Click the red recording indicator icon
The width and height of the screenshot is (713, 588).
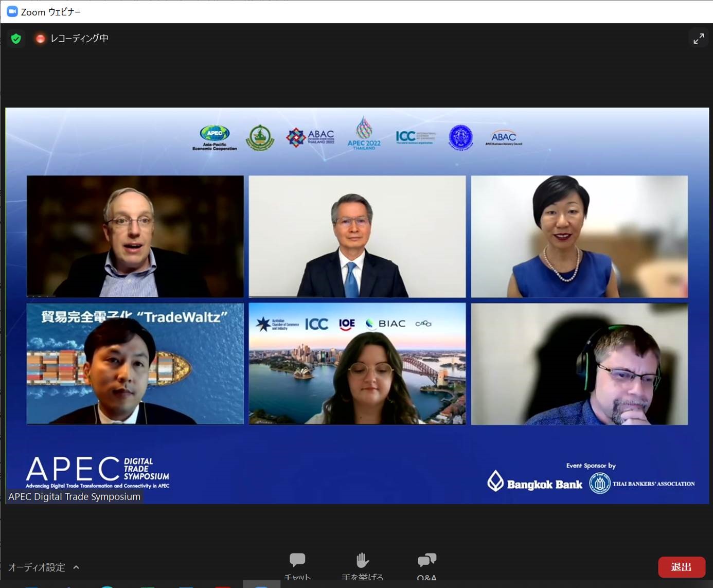(40, 39)
